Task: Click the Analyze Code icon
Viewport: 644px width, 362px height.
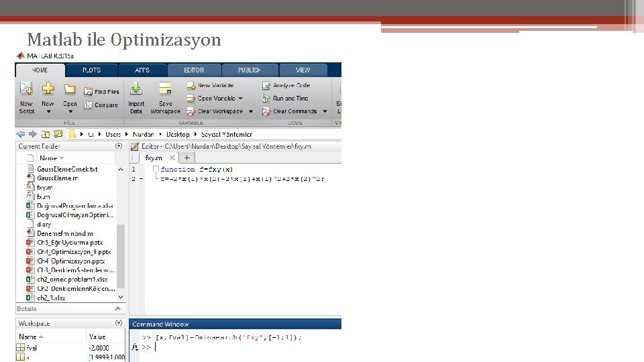Action: [266, 85]
